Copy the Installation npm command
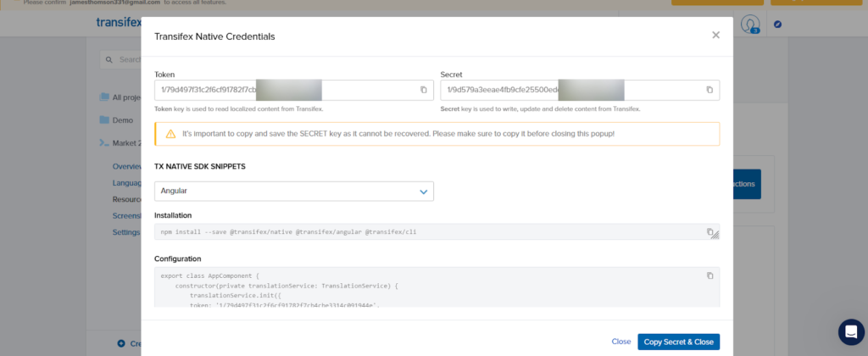Viewport: 868px width, 356px height. 709,231
